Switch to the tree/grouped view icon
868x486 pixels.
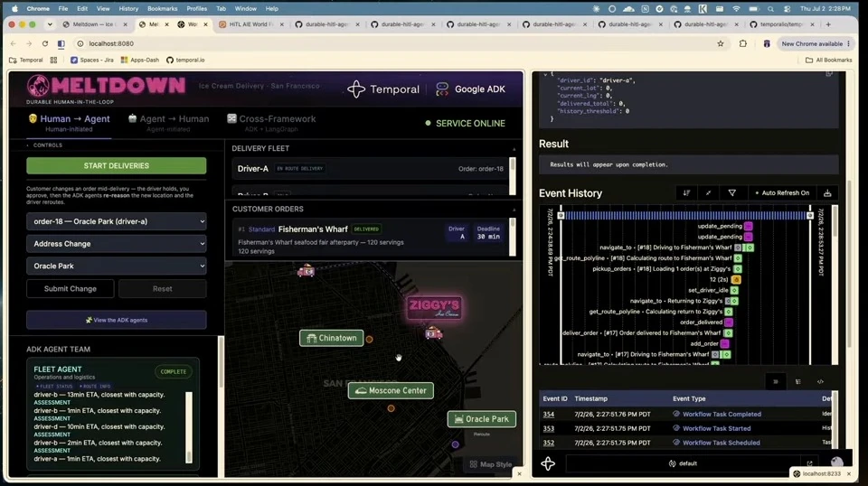(x=797, y=381)
